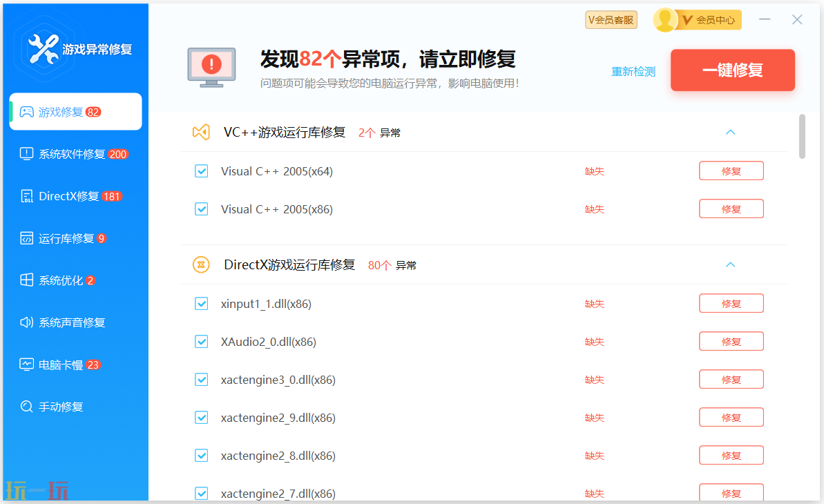Click the VC++游戏运行库修复 section icon
824x504 pixels.
point(201,132)
